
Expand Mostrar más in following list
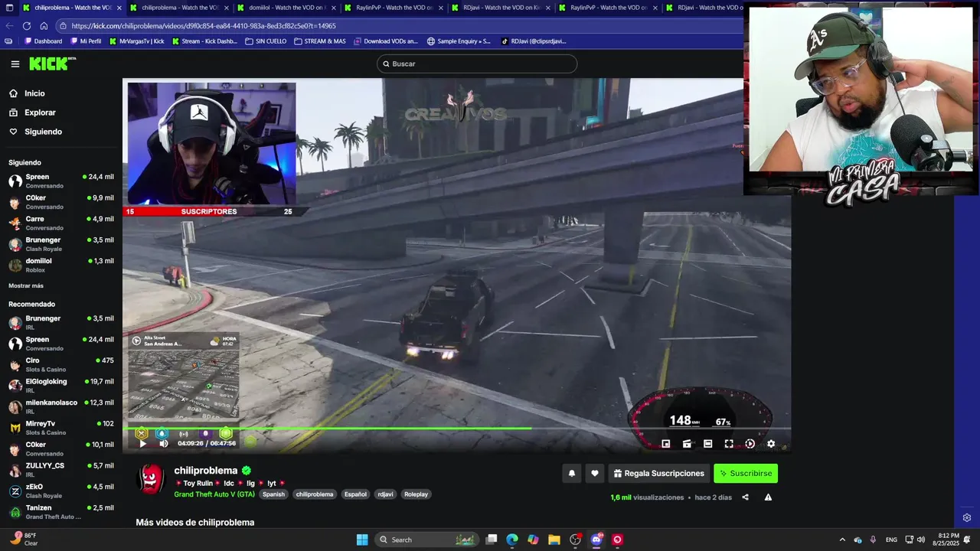pos(26,285)
